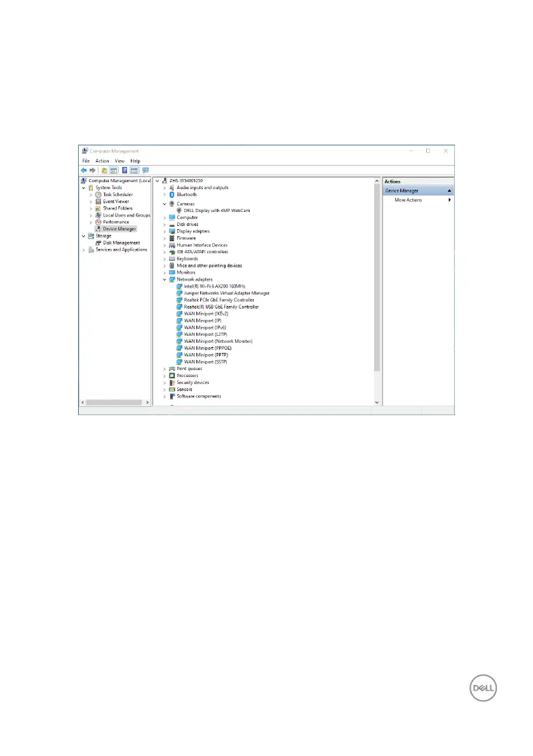Select Intel(R) Wi-Fi 6 AX200 160MHz adapter
The width and height of the screenshot is (533, 756).
(215, 286)
